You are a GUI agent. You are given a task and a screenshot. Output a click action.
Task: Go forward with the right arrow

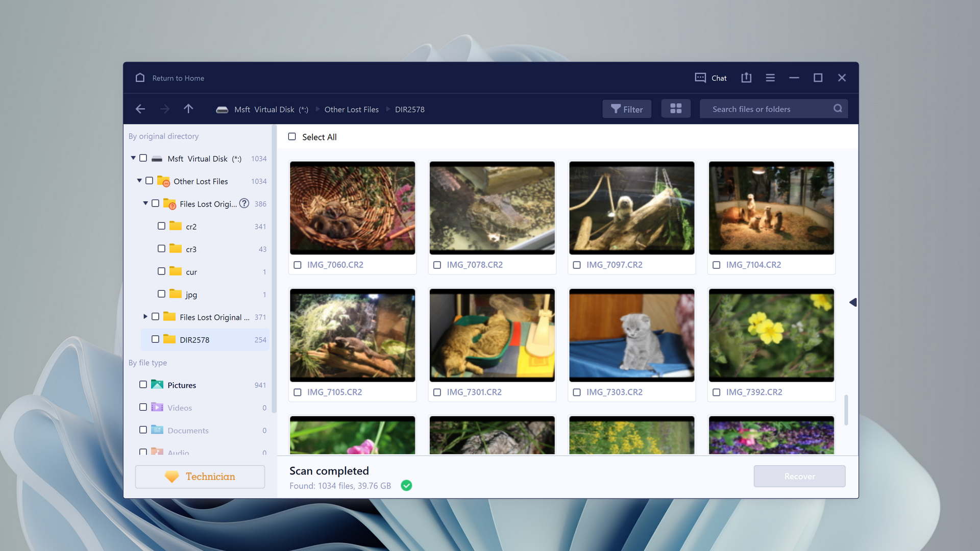coord(164,109)
